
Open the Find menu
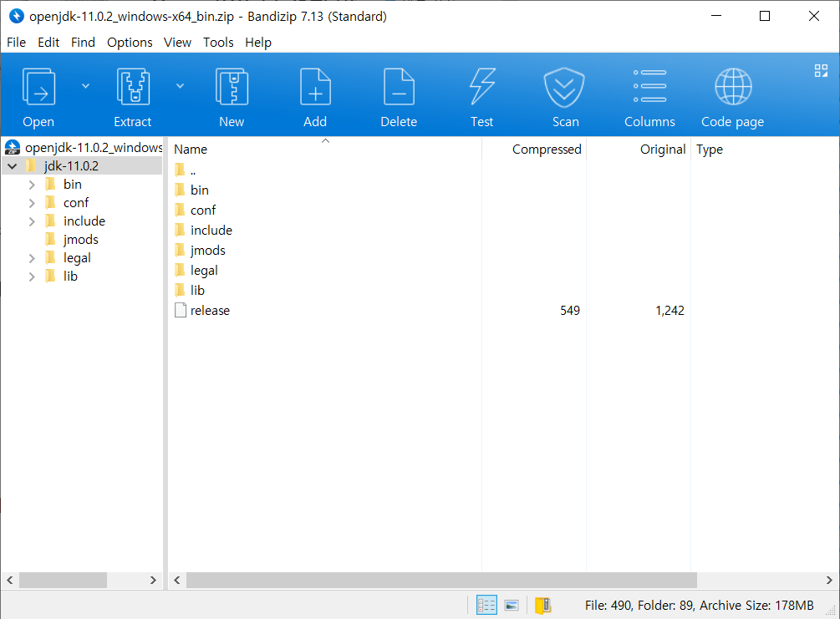click(x=83, y=43)
